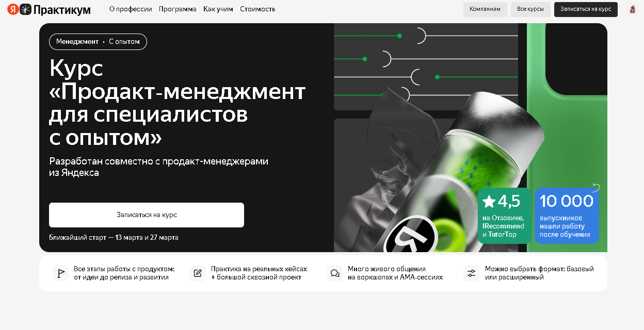The height and width of the screenshot is (330, 644).
Task: Open «Все курсы» catalog
Action: tap(530, 9)
